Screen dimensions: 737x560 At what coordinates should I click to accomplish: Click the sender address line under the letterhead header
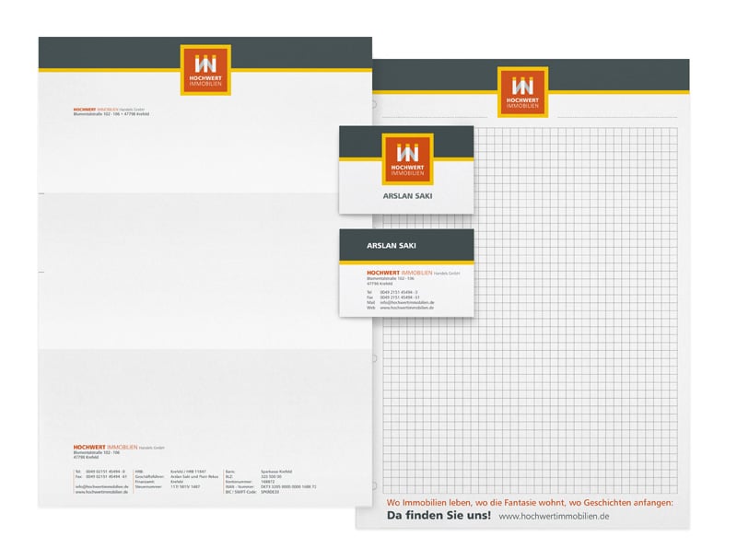[x=111, y=113]
